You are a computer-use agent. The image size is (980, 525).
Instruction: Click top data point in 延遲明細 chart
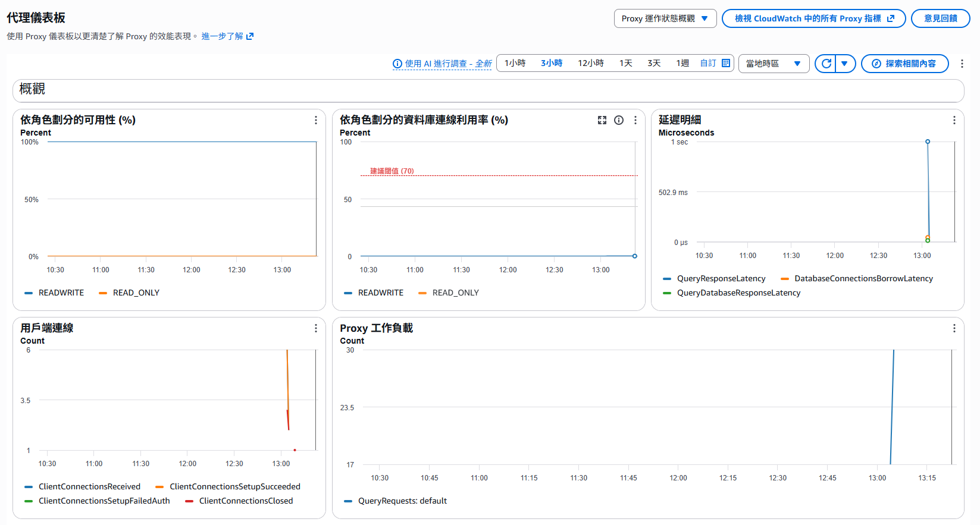[928, 142]
